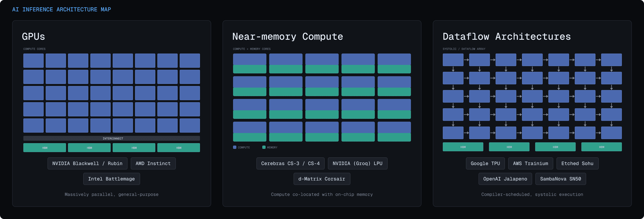Viewport: 644px width, 219px height.
Task: Click the Etched Sohu tag
Action: 577,163
